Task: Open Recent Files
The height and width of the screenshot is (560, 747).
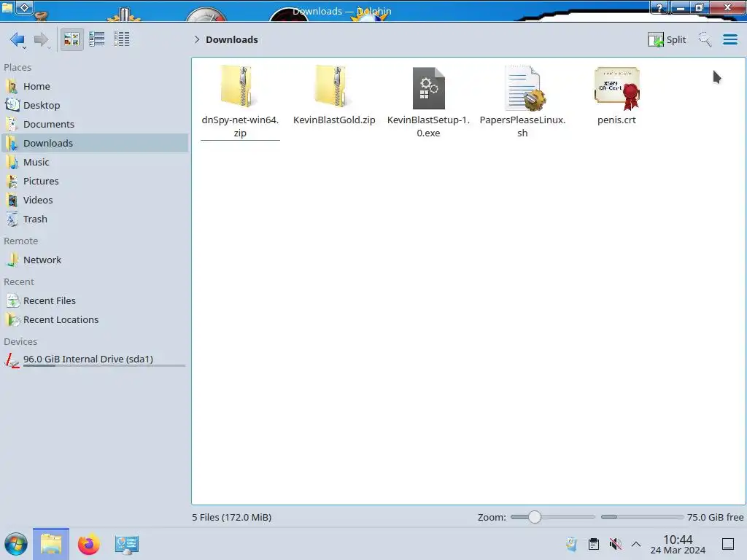Action: [x=95, y=301]
